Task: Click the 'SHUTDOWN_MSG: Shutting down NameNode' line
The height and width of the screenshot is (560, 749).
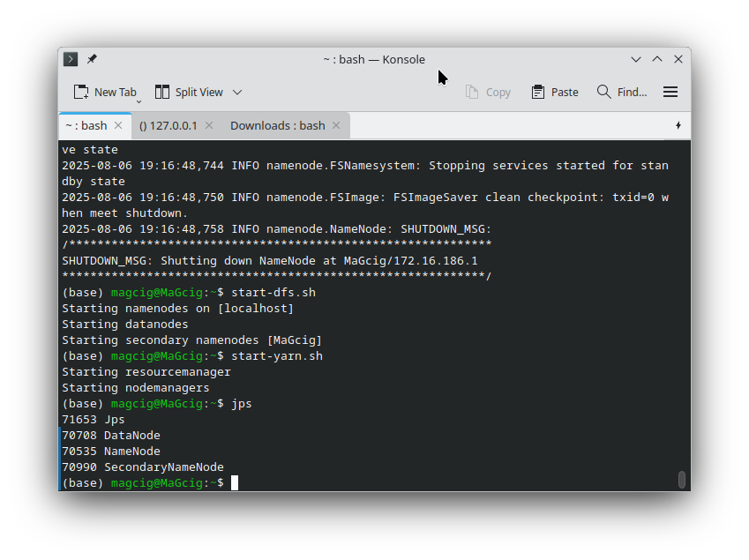Action: [x=270, y=261]
